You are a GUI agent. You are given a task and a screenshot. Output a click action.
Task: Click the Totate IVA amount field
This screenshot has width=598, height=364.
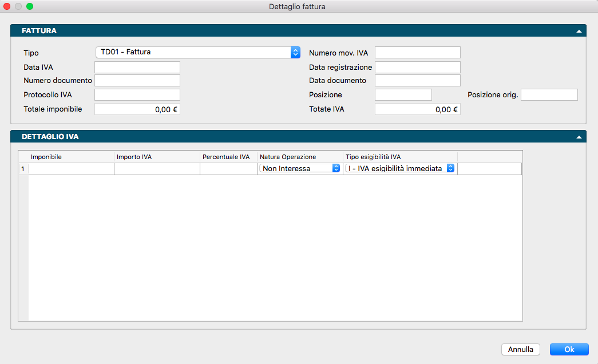pyautogui.click(x=417, y=109)
